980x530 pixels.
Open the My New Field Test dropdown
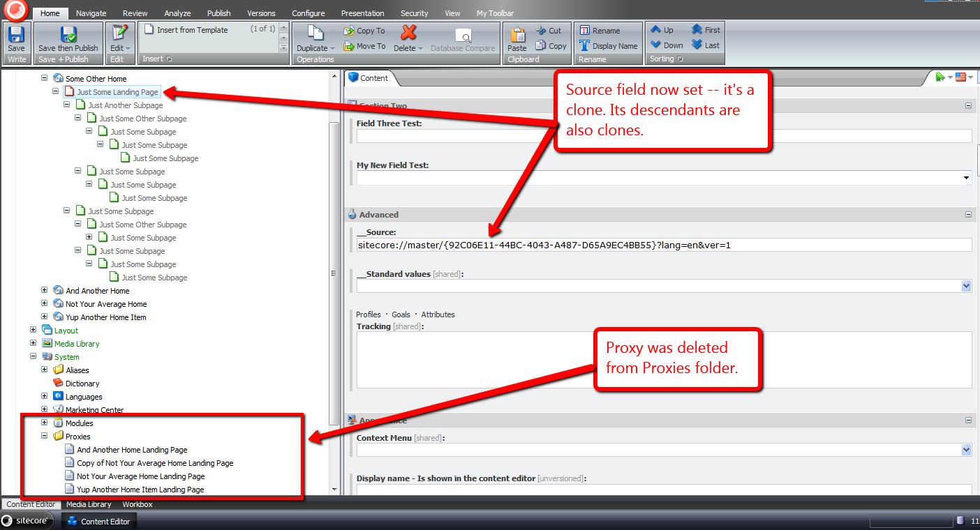coord(966,178)
